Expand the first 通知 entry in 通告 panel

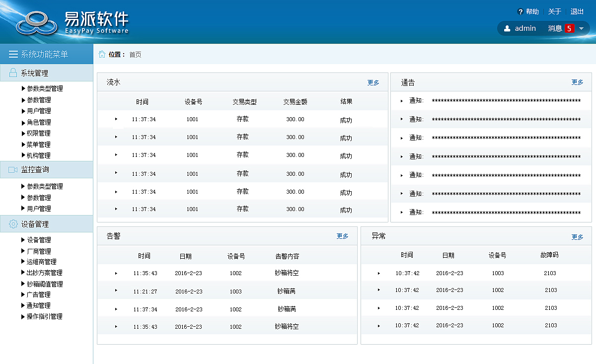tap(401, 101)
